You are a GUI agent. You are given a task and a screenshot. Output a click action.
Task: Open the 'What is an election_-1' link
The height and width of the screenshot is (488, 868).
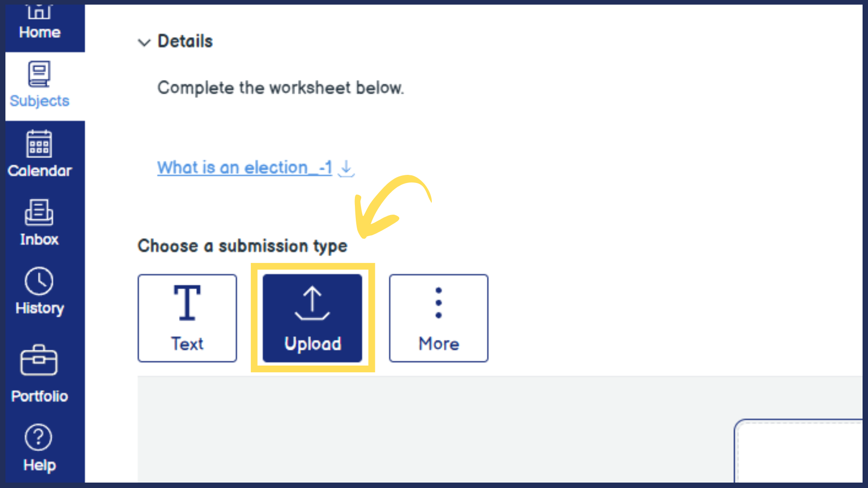[x=245, y=168]
